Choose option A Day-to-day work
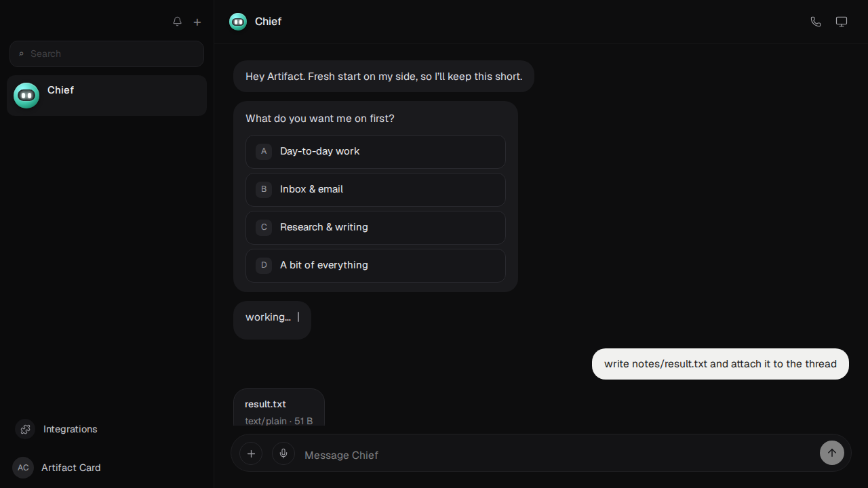Screen dimensions: 868x488 pyautogui.click(x=376, y=151)
